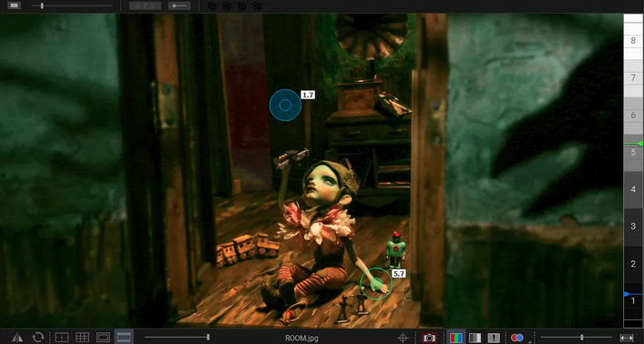This screenshot has width=644, height=344.
Task: Click the A / B compare button
Action: pos(145,5)
